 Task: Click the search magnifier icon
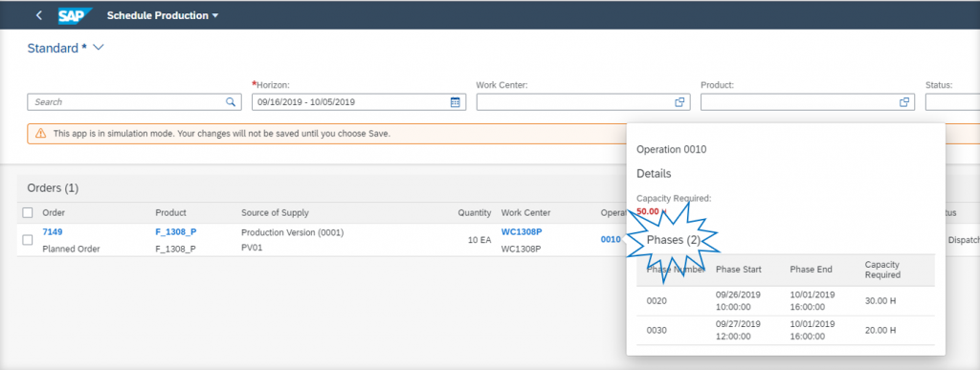(231, 101)
